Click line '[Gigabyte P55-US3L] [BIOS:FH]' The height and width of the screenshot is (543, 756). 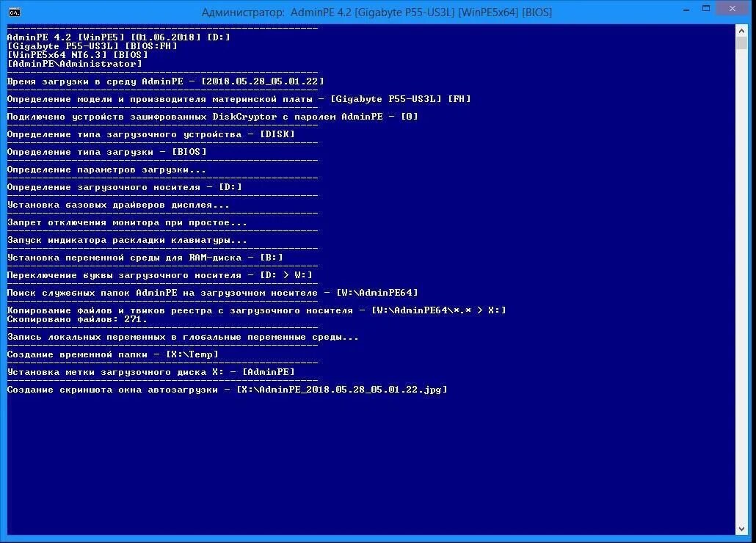(92, 46)
